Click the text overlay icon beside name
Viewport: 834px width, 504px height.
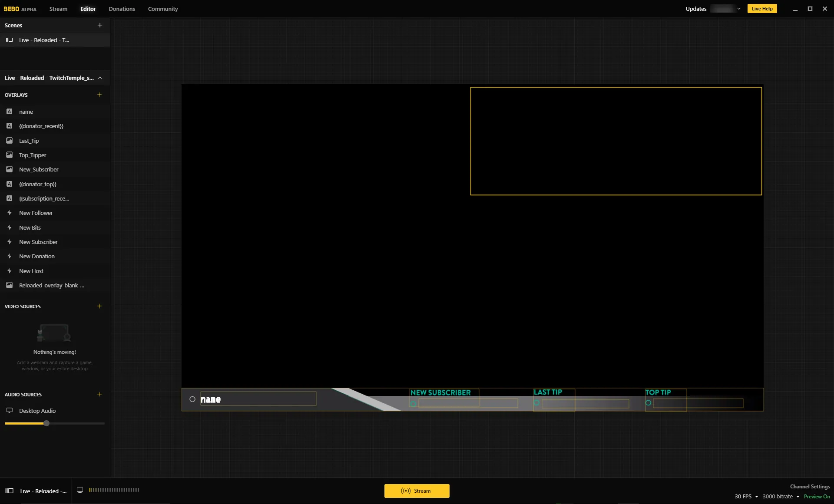coord(10,112)
